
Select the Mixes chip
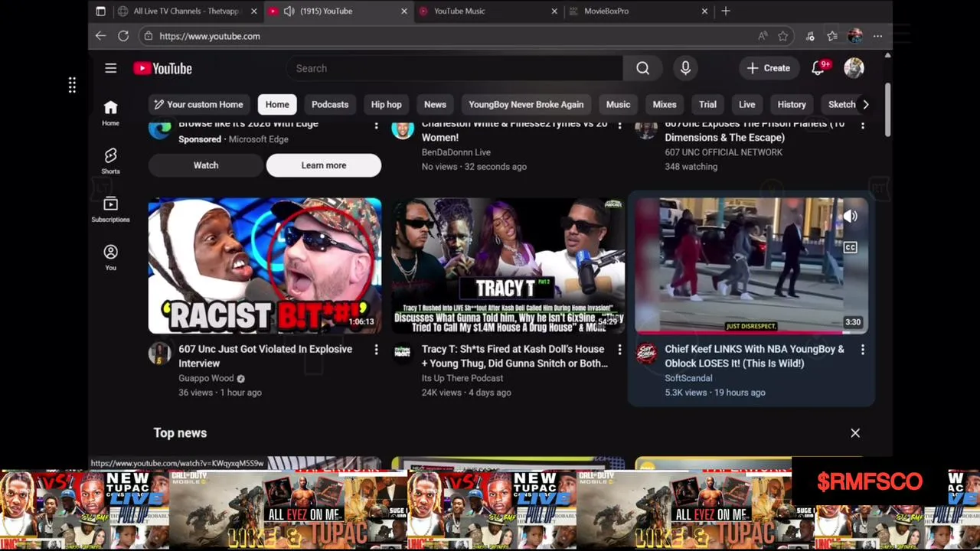pos(665,104)
